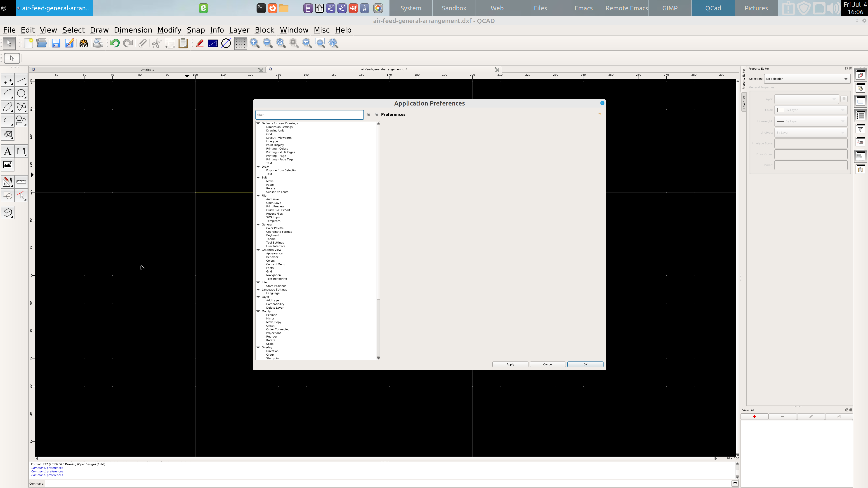868x488 pixels.
Task: Click the Save As floppy-pencil icon
Action: [69, 43]
